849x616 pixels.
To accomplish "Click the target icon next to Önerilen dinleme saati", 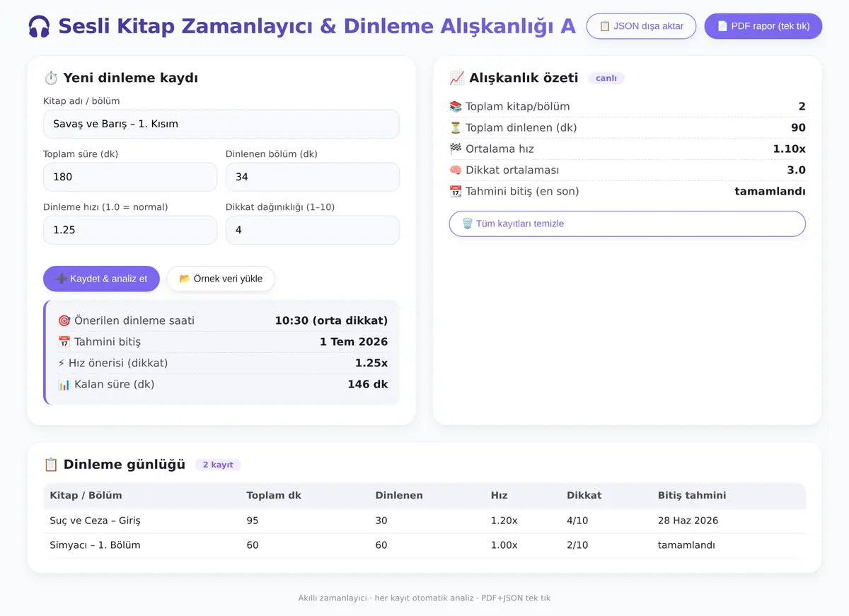I will coord(64,321).
